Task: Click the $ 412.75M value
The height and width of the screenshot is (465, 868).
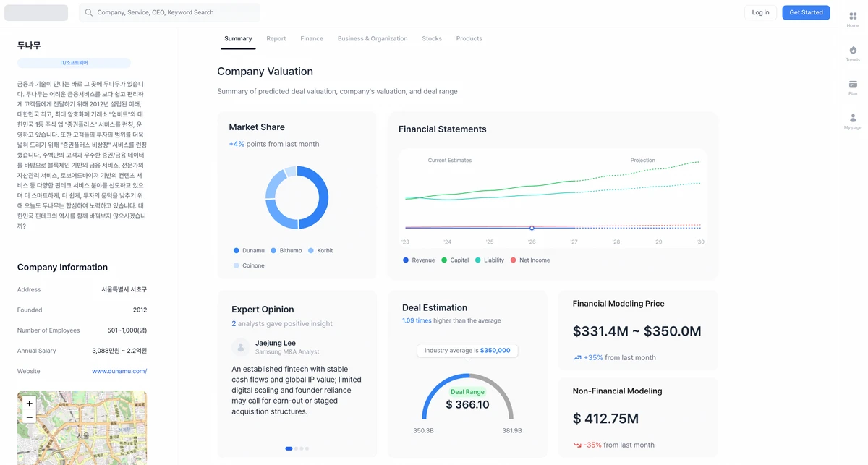Action: pos(605,418)
